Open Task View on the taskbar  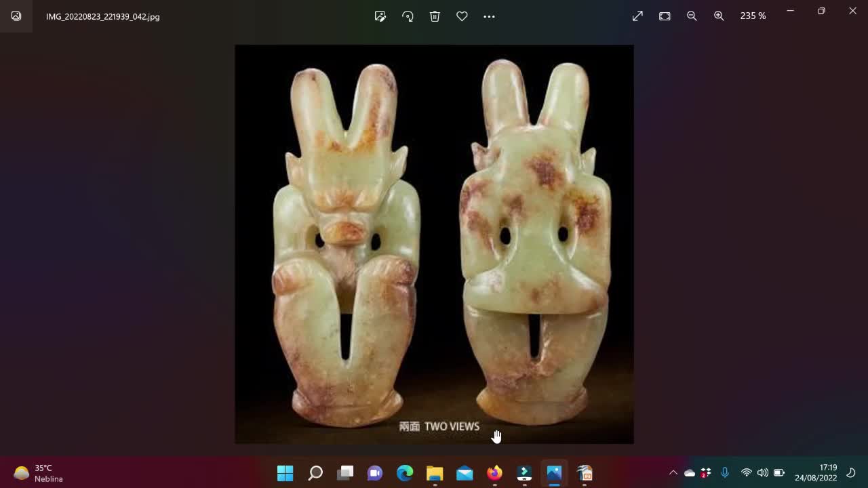(x=345, y=472)
